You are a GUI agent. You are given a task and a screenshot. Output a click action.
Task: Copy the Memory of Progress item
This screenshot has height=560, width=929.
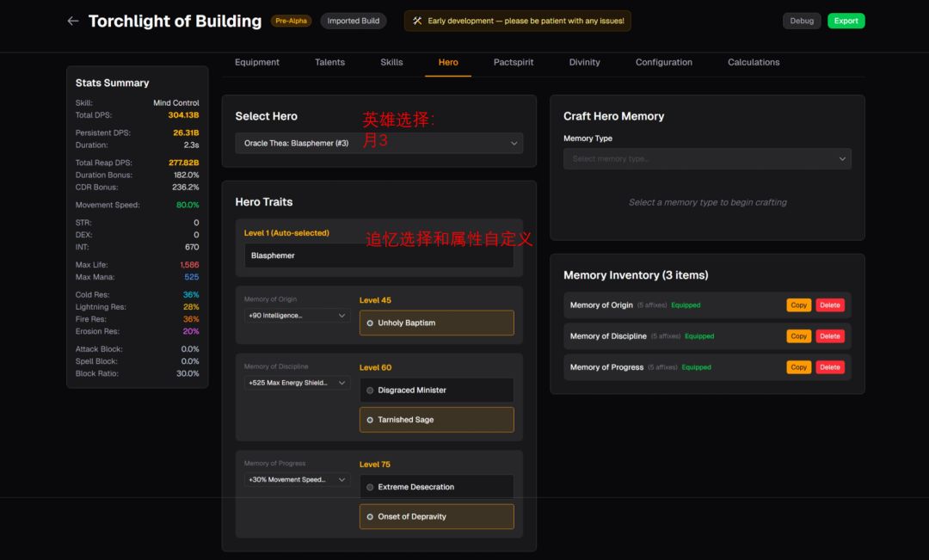798,367
